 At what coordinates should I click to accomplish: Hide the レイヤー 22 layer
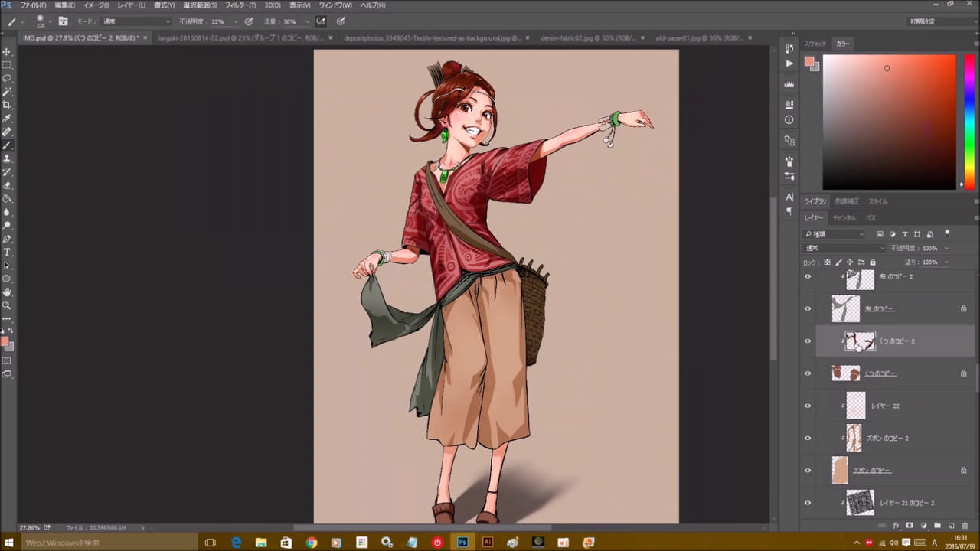click(x=807, y=406)
